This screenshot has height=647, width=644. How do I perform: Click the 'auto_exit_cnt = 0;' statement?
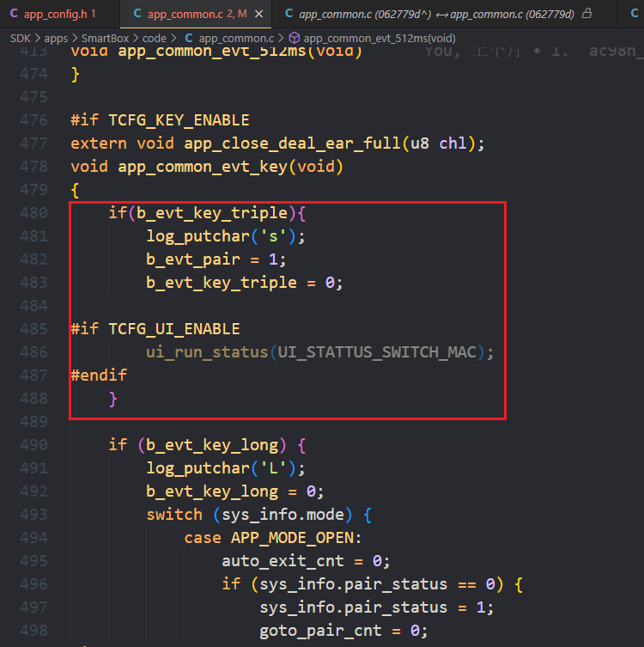pos(306,561)
